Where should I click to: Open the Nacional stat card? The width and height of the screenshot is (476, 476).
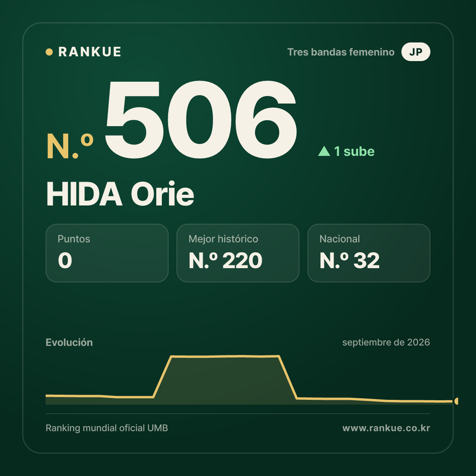[x=369, y=253]
